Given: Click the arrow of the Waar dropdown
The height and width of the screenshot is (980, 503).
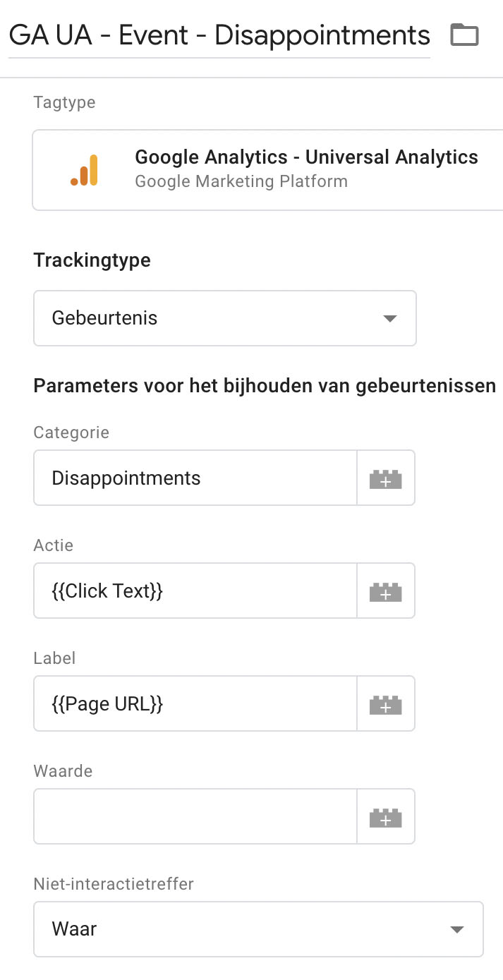Looking at the screenshot, I should click(x=457, y=930).
